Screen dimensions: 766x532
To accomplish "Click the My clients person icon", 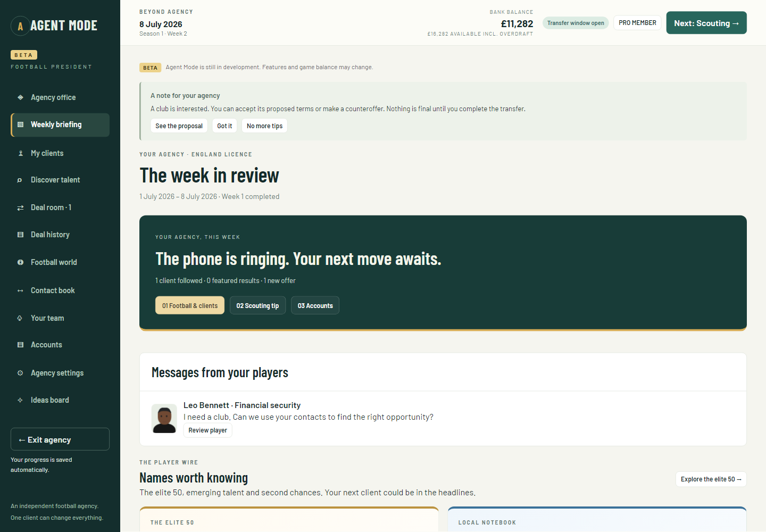I will click(20, 153).
